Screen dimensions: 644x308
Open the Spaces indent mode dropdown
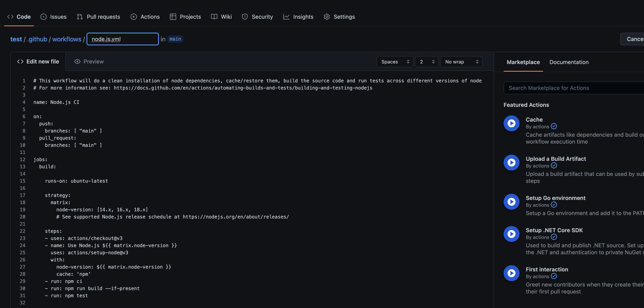click(x=395, y=62)
